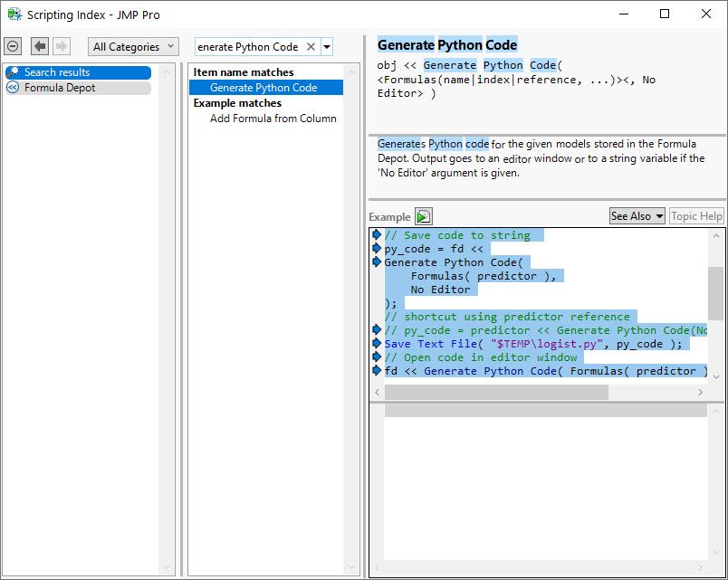Image resolution: width=728 pixels, height=580 pixels.
Task: Click the arrow marker beside py_code = predictor comment
Action: [x=377, y=329]
